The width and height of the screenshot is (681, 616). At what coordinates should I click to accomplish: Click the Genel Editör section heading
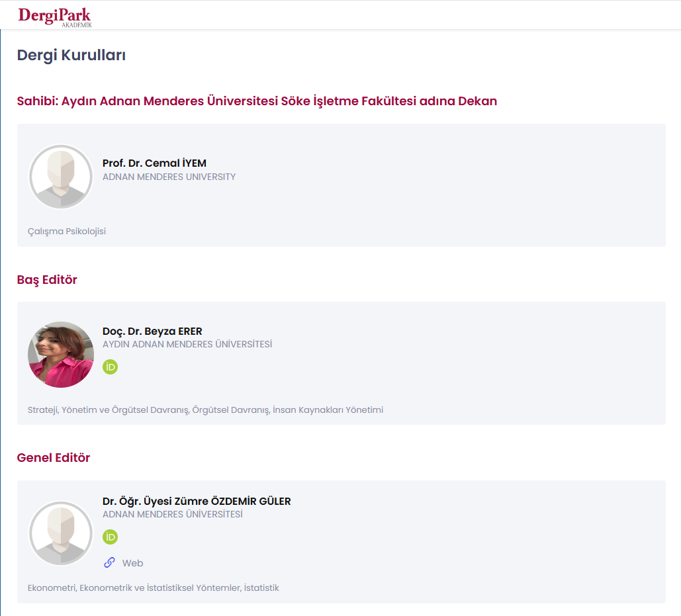(54, 458)
